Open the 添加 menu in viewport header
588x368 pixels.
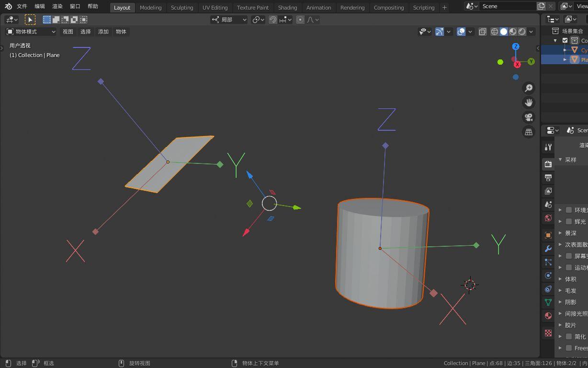point(103,32)
